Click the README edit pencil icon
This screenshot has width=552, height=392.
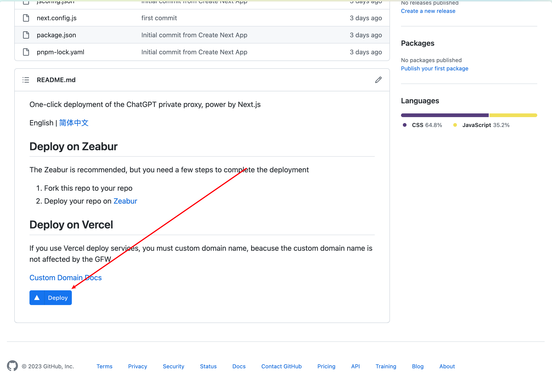pyautogui.click(x=378, y=80)
